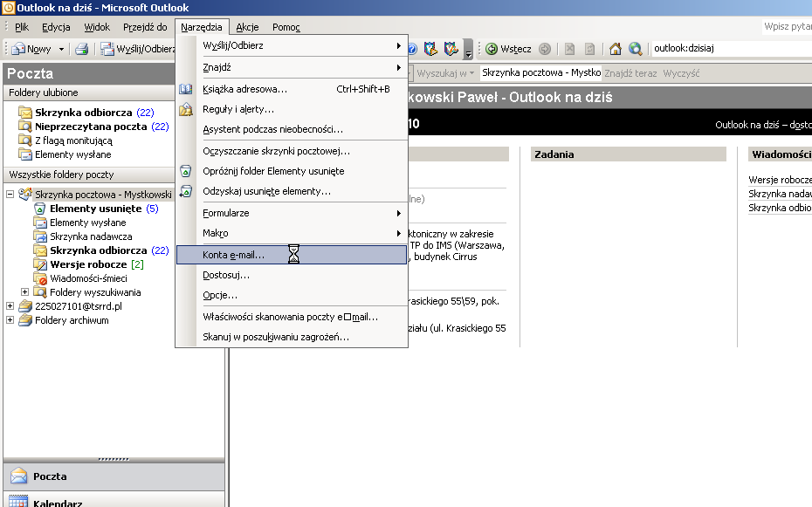812x507 pixels.
Task: Click the Wszystkie foldery poczty header
Action: (89, 175)
